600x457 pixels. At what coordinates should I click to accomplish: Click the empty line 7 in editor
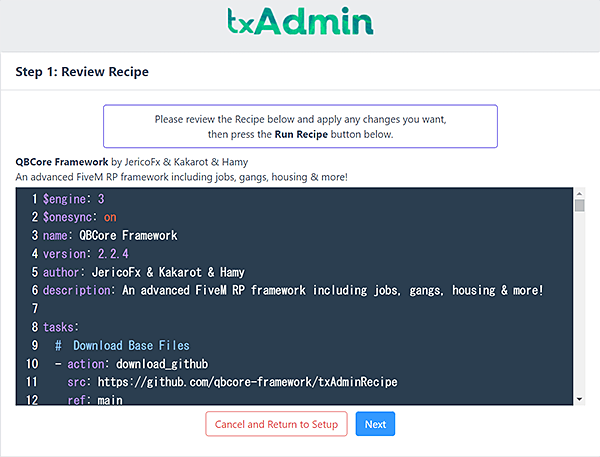[295, 309]
